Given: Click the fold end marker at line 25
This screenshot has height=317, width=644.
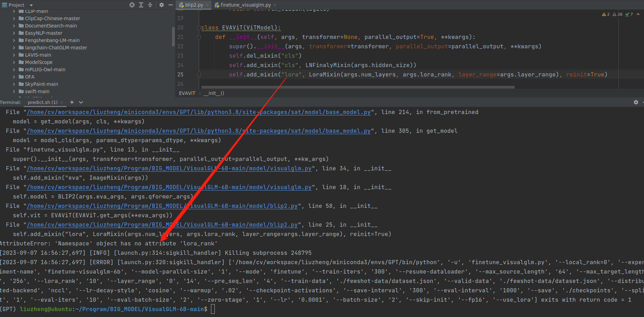Looking at the screenshot, I should click(199, 74).
